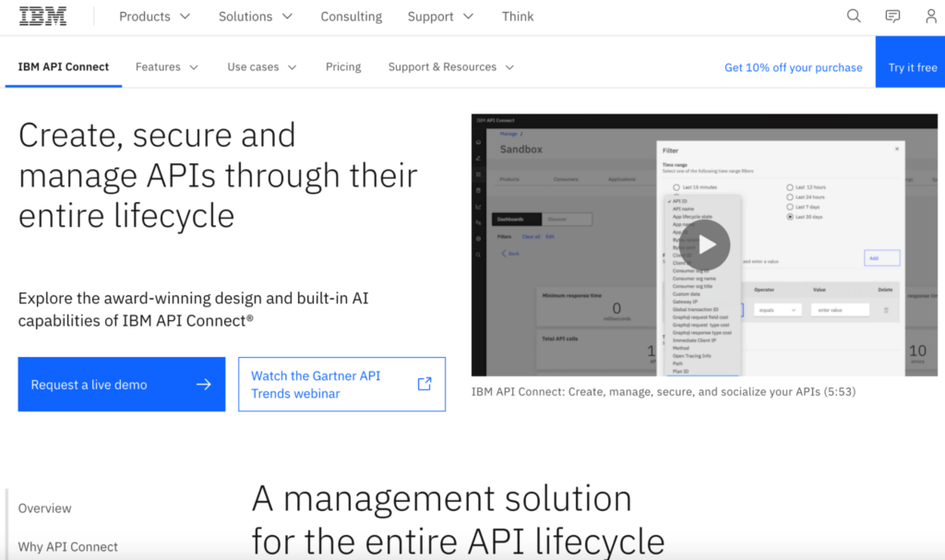This screenshot has height=560, width=945.
Task: Click the Try it free button
Action: 913,66
